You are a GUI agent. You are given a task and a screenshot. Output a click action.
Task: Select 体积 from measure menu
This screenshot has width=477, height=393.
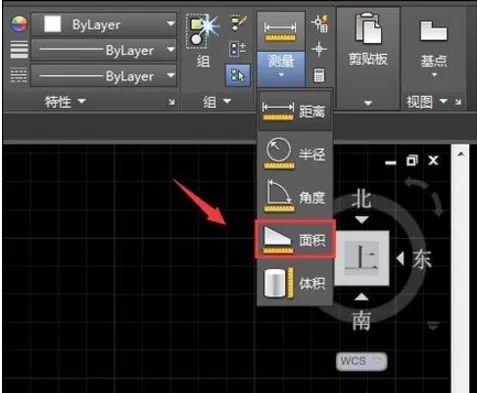[295, 283]
